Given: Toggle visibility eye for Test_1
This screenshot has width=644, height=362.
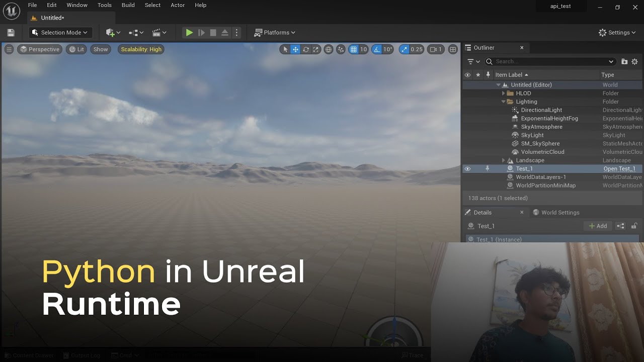Looking at the screenshot, I should (467, 169).
